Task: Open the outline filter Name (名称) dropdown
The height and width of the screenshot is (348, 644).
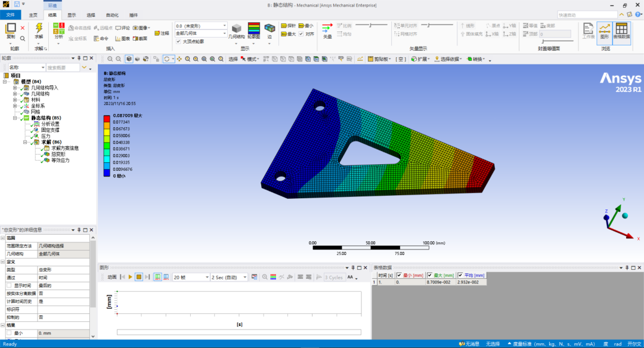Action: click(27, 67)
